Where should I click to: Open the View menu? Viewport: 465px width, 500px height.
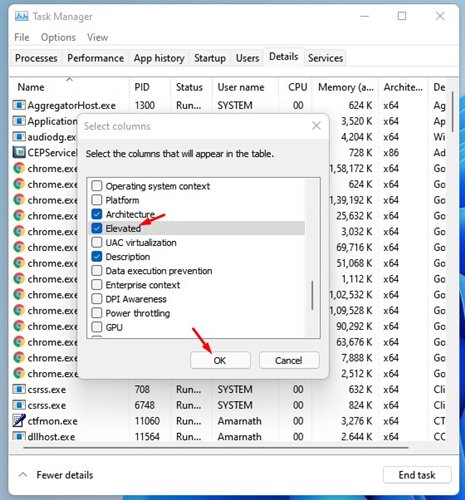(x=97, y=37)
